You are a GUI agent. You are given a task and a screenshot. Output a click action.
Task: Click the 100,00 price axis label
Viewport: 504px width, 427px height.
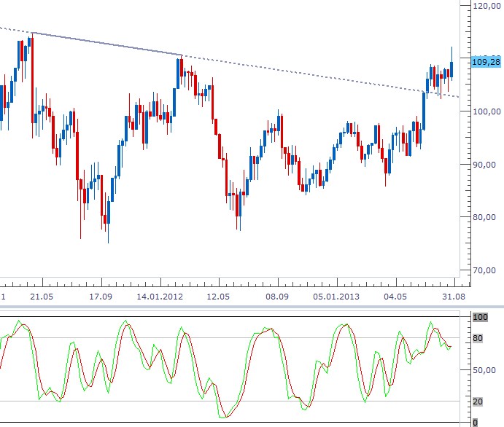[485, 111]
